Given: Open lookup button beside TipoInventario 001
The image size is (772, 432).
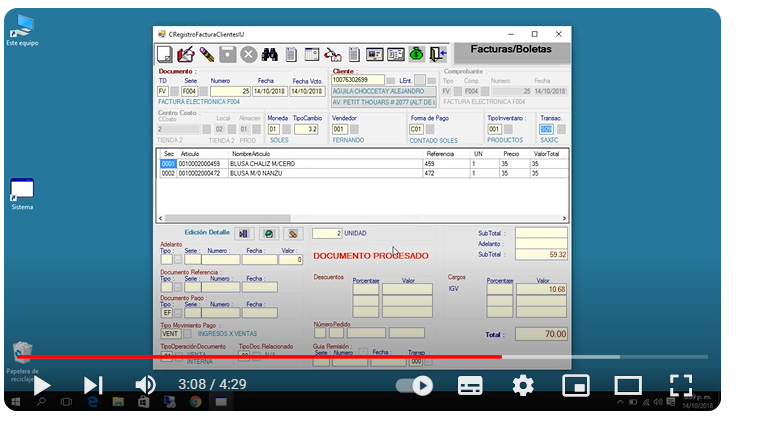Looking at the screenshot, I should click(x=508, y=130).
